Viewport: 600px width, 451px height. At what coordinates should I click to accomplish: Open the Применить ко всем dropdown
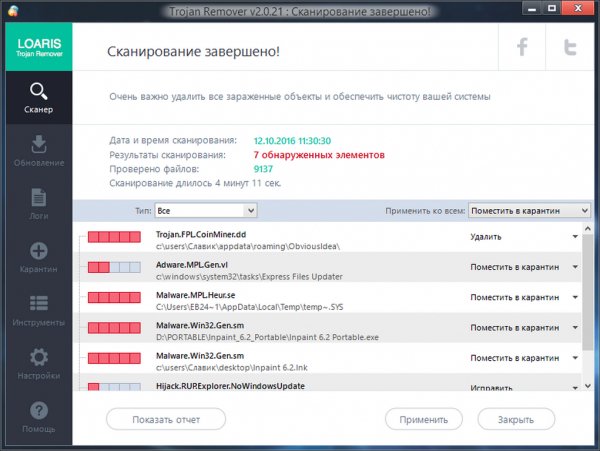coord(529,210)
